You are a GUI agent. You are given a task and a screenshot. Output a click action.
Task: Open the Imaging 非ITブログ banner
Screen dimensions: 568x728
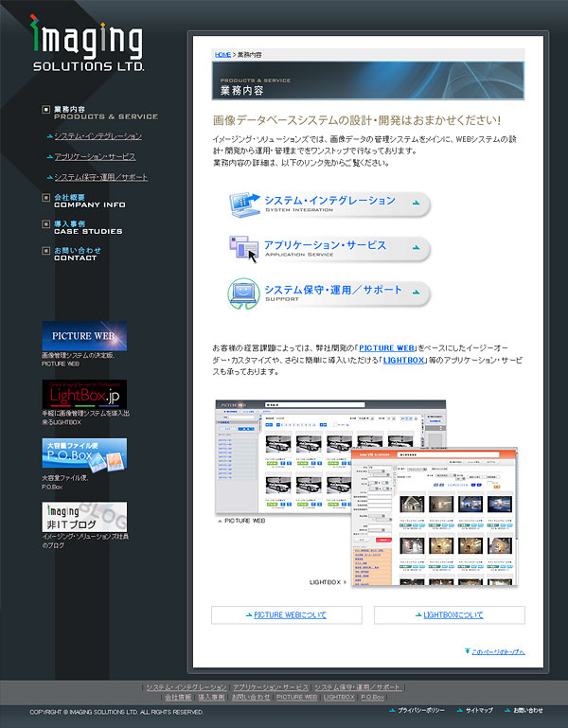(84, 517)
